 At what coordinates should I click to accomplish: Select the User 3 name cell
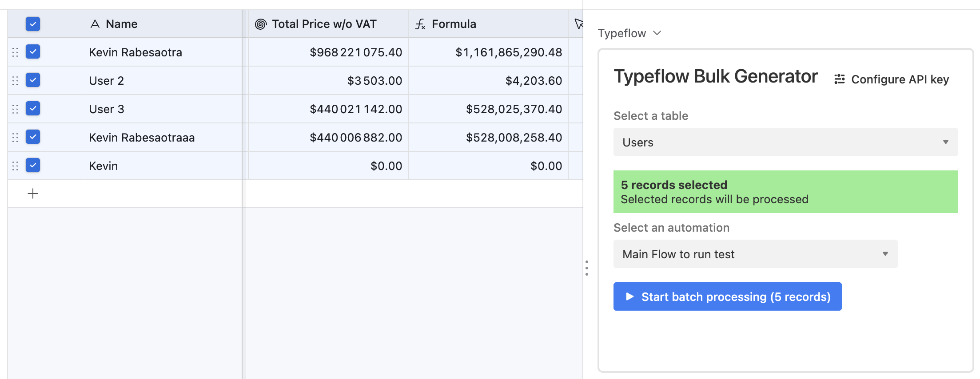163,109
